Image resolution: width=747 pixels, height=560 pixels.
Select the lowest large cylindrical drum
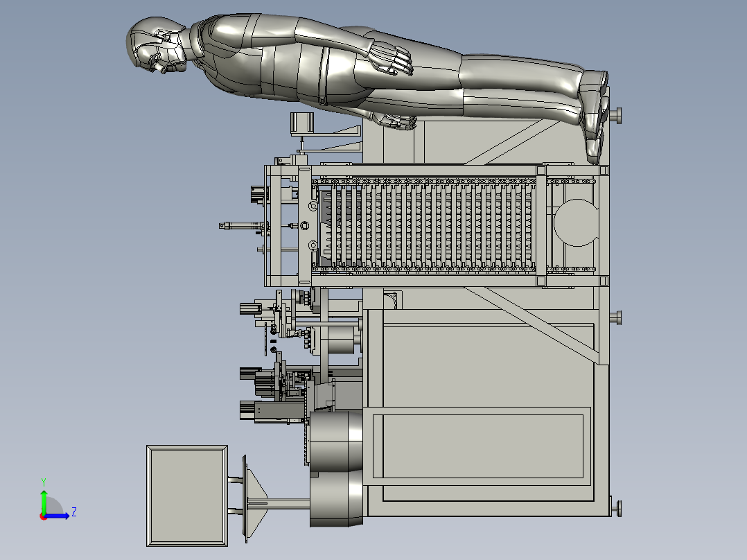[x=337, y=498]
